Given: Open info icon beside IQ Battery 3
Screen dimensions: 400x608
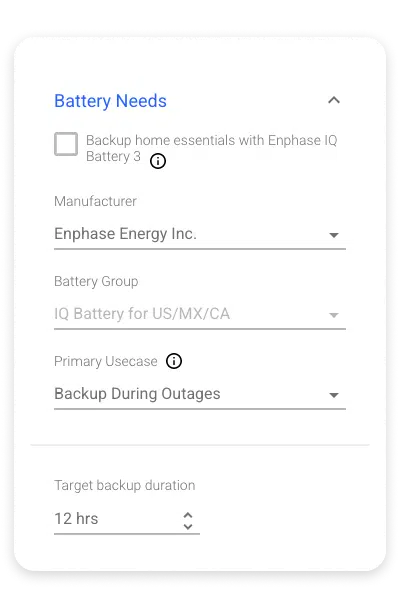Looking at the screenshot, I should 158,161.
